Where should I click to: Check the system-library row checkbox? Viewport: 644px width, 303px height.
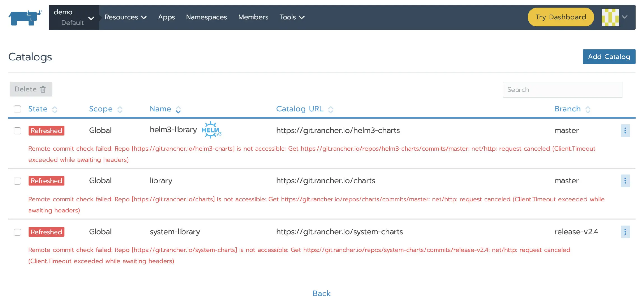17,232
